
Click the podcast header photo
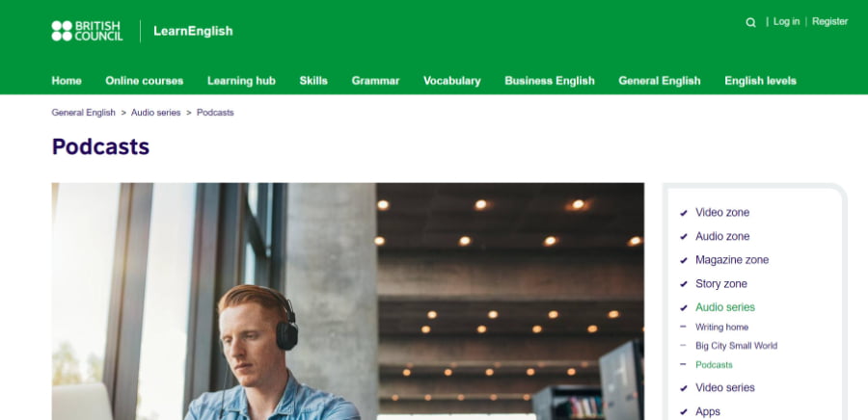tap(347, 302)
